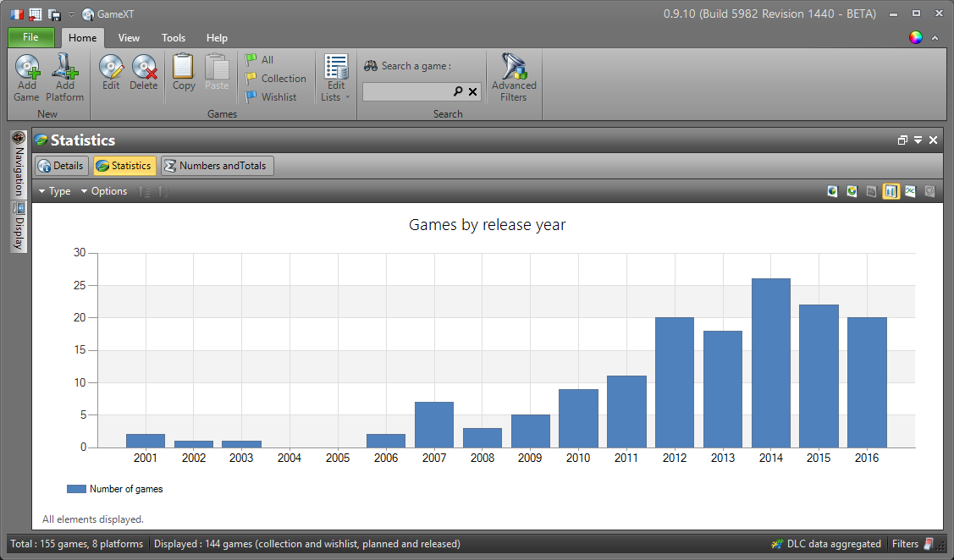Viewport: 954px width, 560px height.
Task: Choose the doughnut chart icon
Action: click(x=852, y=192)
